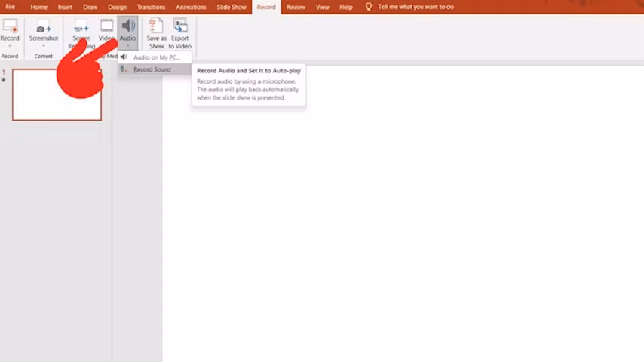644x362 pixels.
Task: Expand the Record button dropdown arrow
Action: point(10,45)
